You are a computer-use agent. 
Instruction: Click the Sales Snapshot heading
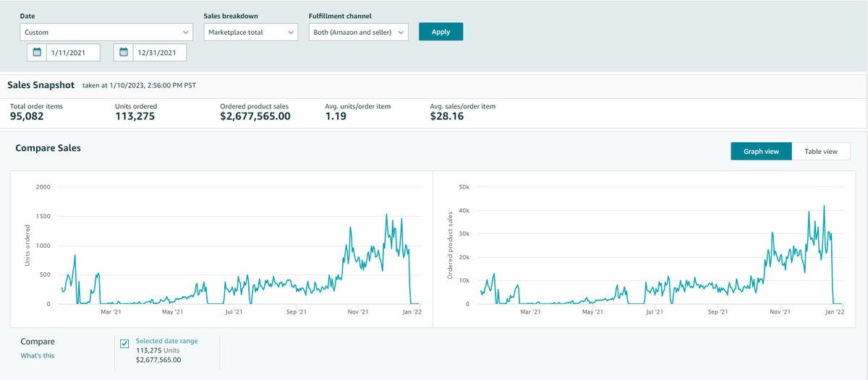click(41, 85)
